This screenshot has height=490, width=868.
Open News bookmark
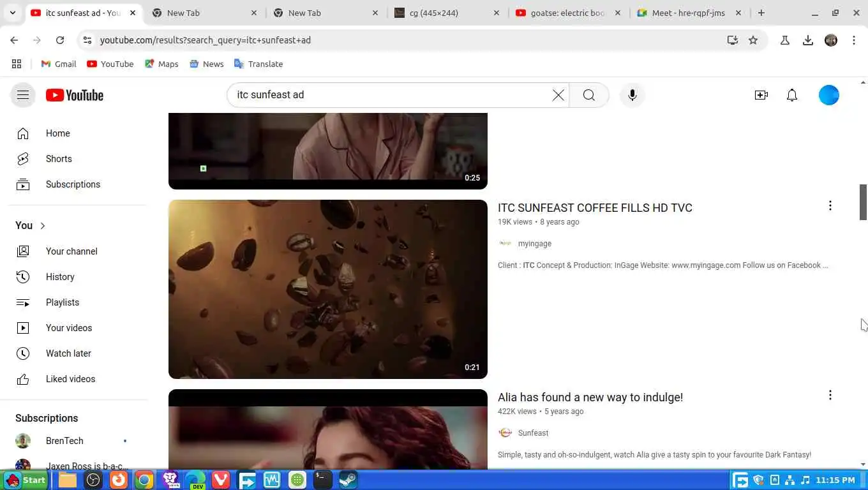(206, 64)
